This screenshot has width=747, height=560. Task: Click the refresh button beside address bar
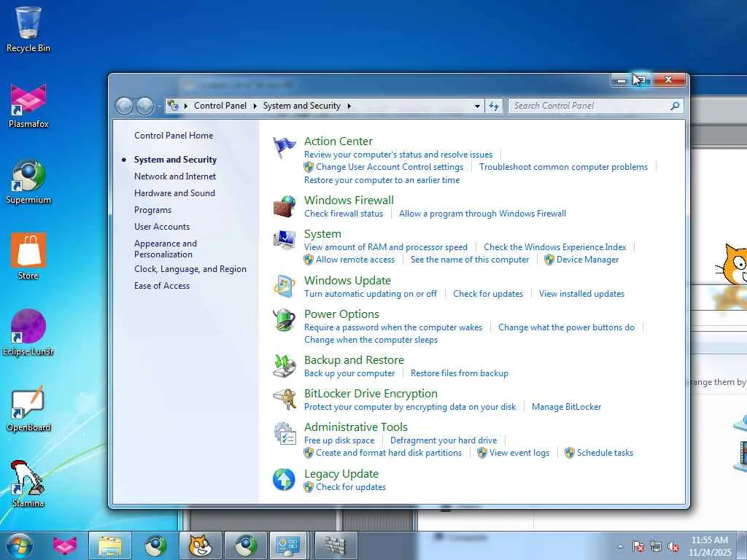[494, 106]
